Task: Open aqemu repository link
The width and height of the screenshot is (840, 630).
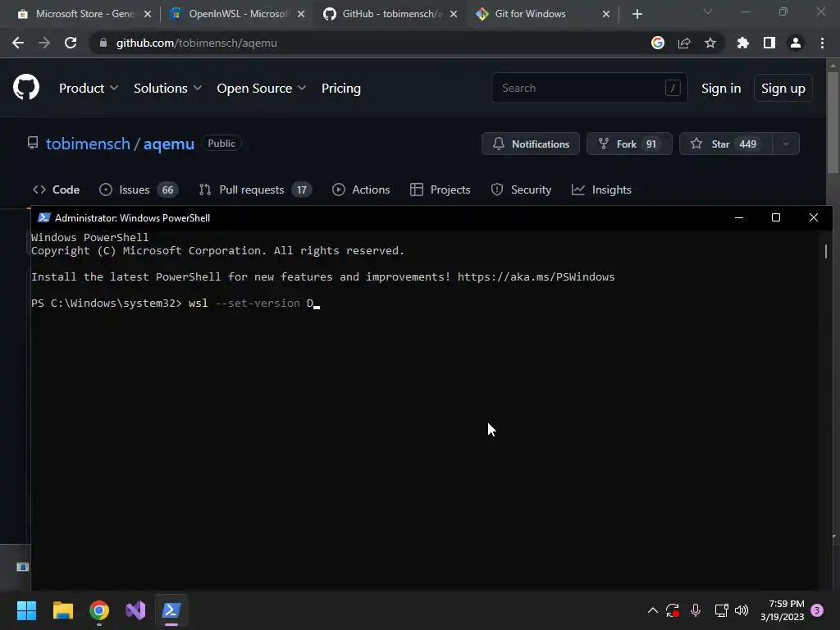Action: pos(168,144)
